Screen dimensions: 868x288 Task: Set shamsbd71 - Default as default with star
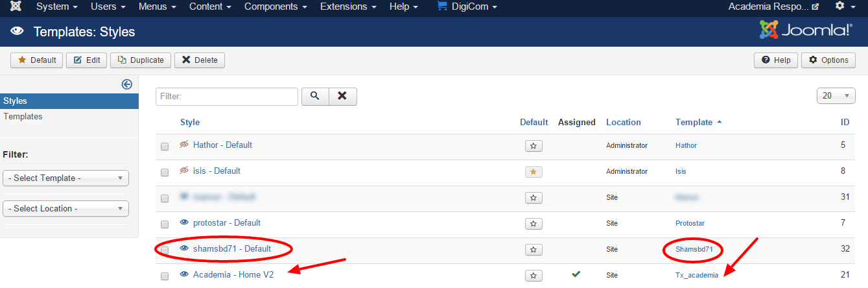click(x=534, y=250)
